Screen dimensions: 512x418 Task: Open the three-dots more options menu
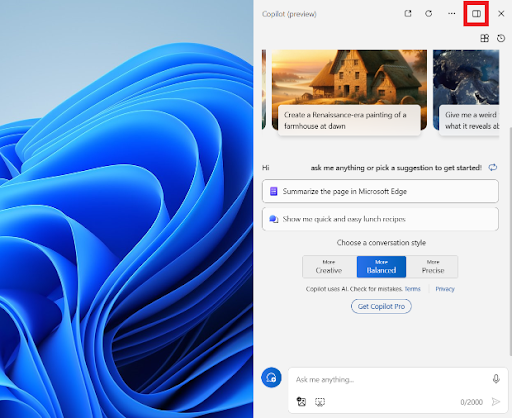pyautogui.click(x=451, y=13)
